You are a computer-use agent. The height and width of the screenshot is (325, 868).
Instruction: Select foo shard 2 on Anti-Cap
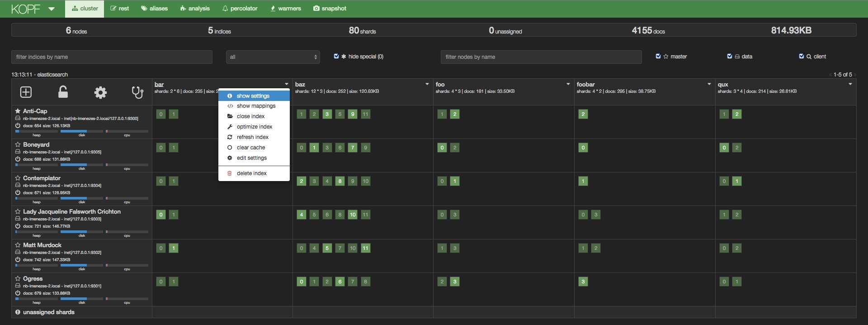(455, 114)
